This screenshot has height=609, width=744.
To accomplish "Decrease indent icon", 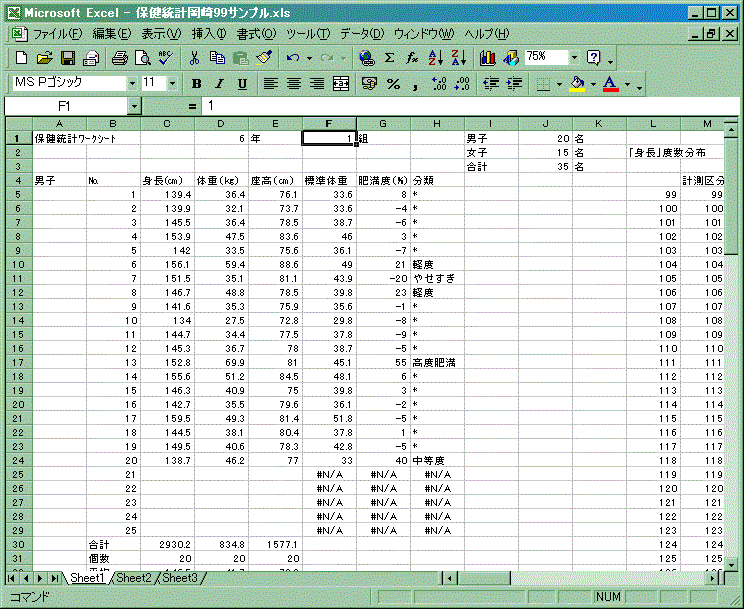I will (x=491, y=84).
